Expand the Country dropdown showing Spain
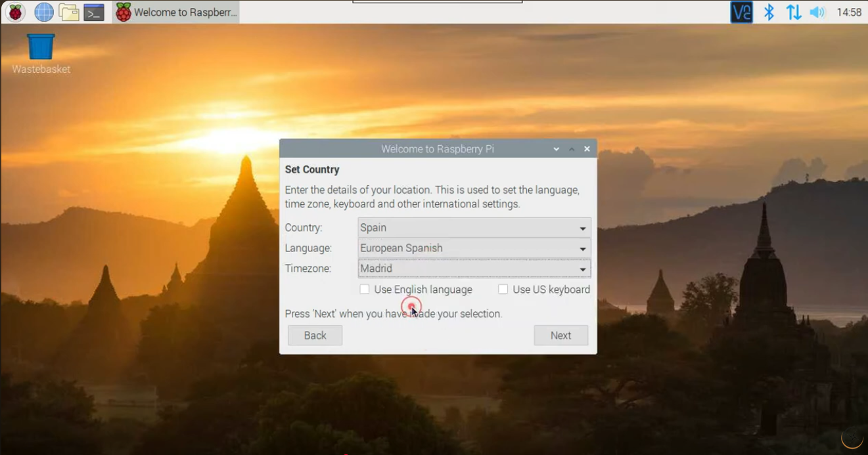This screenshot has height=455, width=868. pos(474,228)
